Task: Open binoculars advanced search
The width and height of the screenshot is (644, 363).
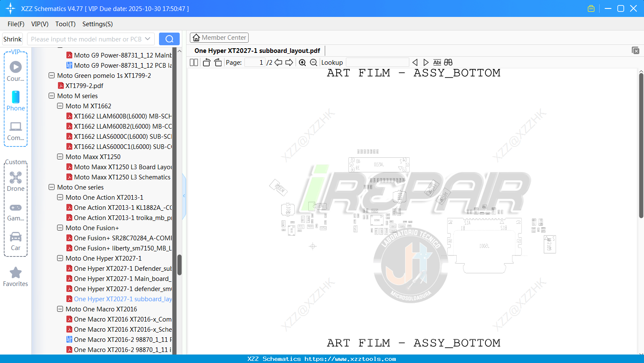Action: click(448, 62)
